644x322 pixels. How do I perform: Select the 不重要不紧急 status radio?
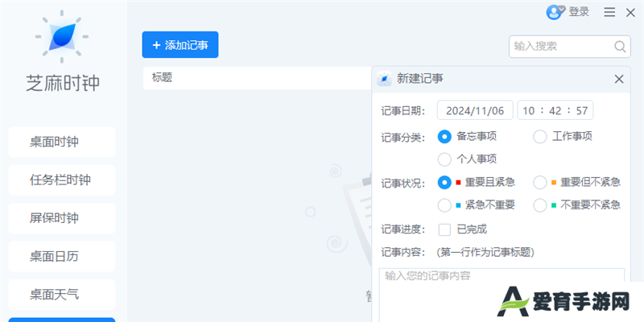[x=539, y=205]
